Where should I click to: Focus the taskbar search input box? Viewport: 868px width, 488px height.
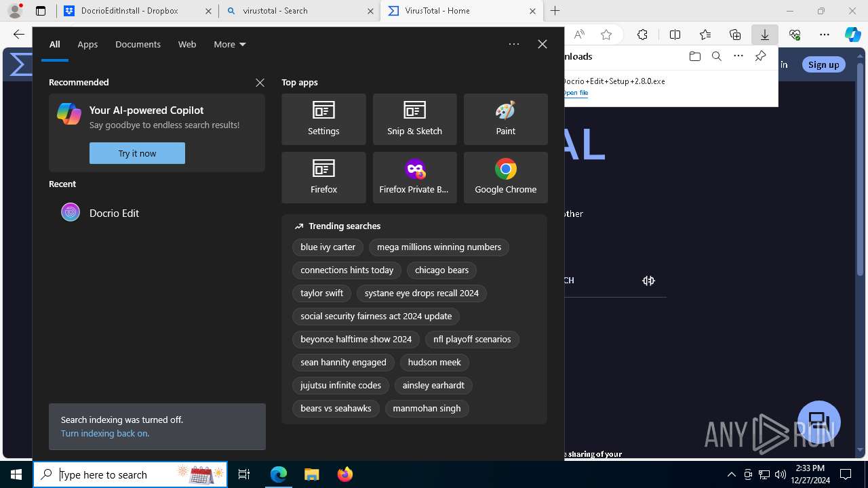click(x=130, y=474)
